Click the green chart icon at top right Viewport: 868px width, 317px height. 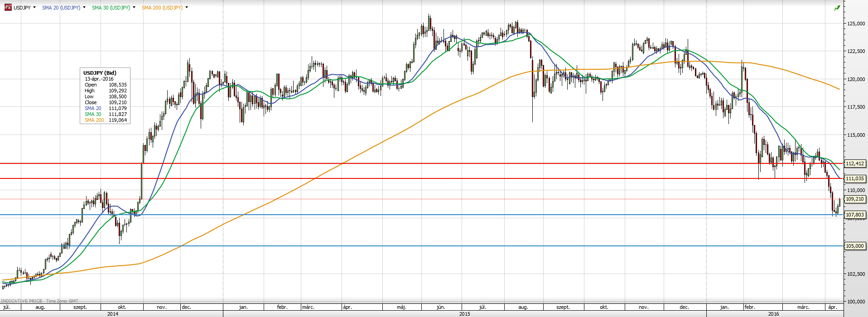pyautogui.click(x=837, y=8)
